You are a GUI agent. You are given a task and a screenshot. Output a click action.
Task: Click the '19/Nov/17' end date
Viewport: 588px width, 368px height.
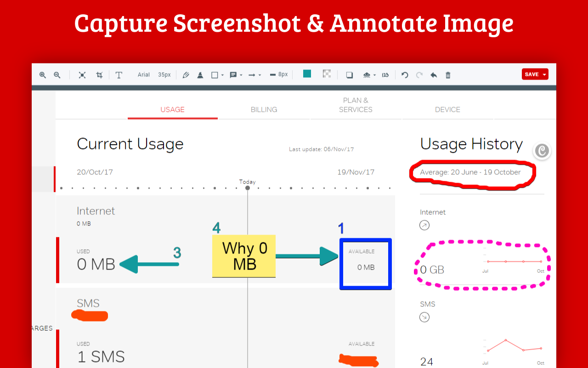coord(356,172)
